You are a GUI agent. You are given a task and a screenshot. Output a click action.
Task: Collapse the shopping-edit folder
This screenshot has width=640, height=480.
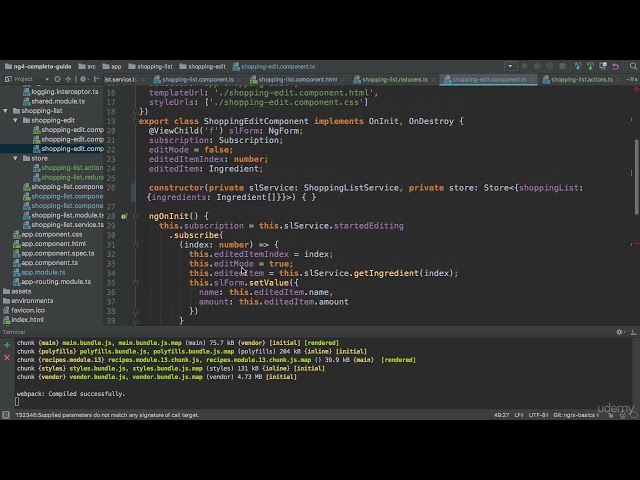click(x=16, y=120)
